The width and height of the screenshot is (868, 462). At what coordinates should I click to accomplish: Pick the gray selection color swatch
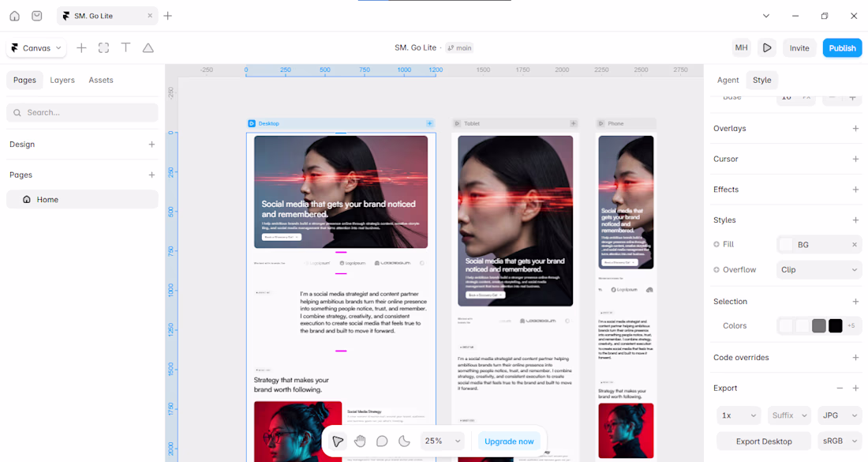tap(819, 325)
